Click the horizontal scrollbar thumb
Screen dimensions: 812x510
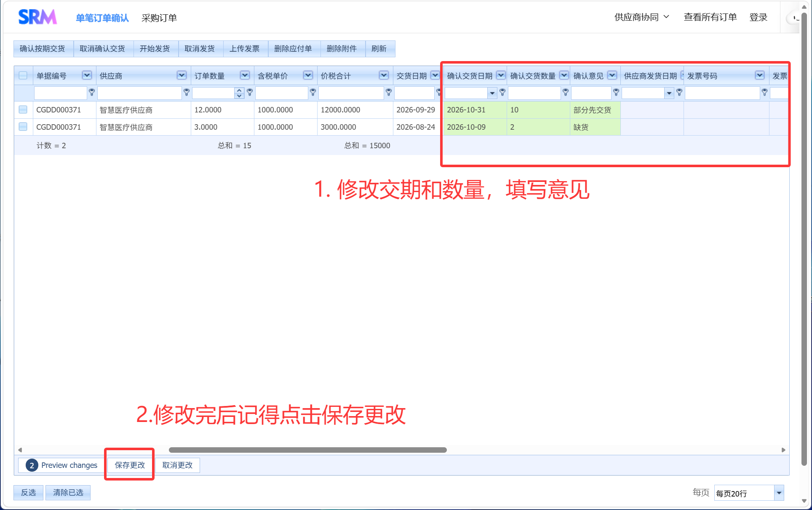(x=307, y=450)
